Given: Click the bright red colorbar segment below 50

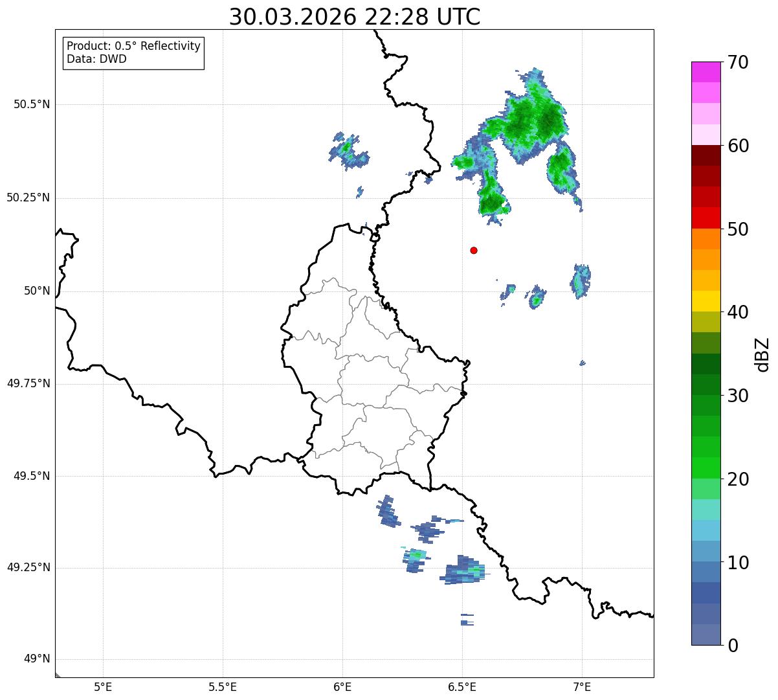Looking at the screenshot, I should coord(706,218).
